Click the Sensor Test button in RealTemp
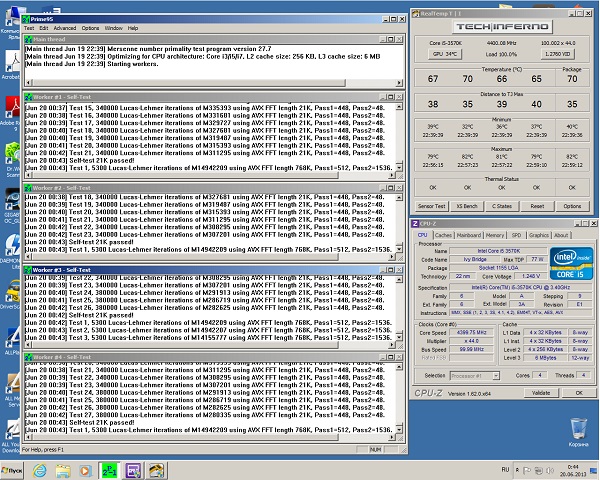 tap(431, 206)
